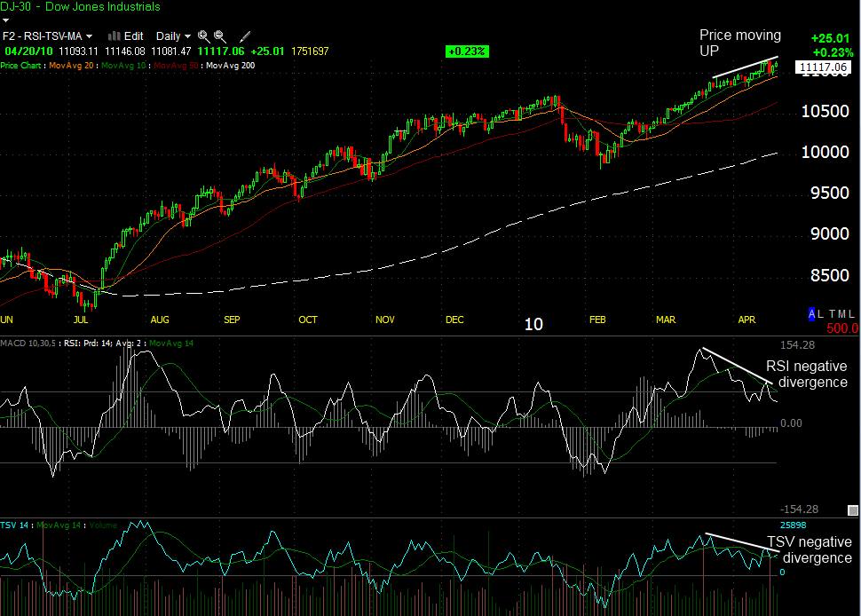Select the highlighted A scale toggle
The image size is (861, 616).
(811, 314)
